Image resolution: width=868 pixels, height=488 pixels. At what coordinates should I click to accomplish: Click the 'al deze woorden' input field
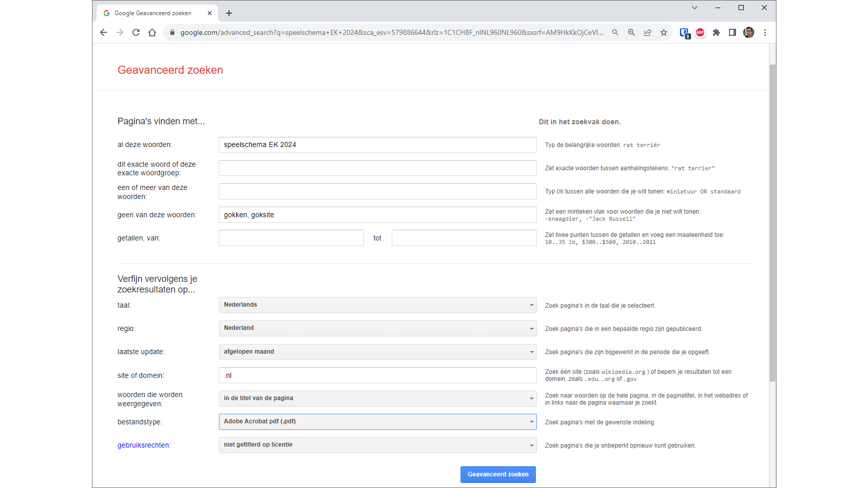tap(377, 144)
